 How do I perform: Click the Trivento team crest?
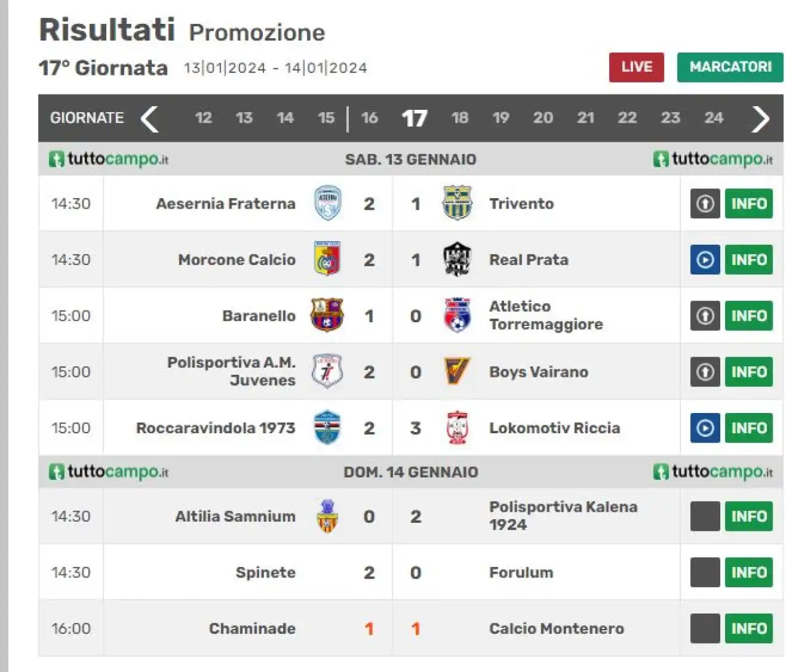pyautogui.click(x=457, y=203)
